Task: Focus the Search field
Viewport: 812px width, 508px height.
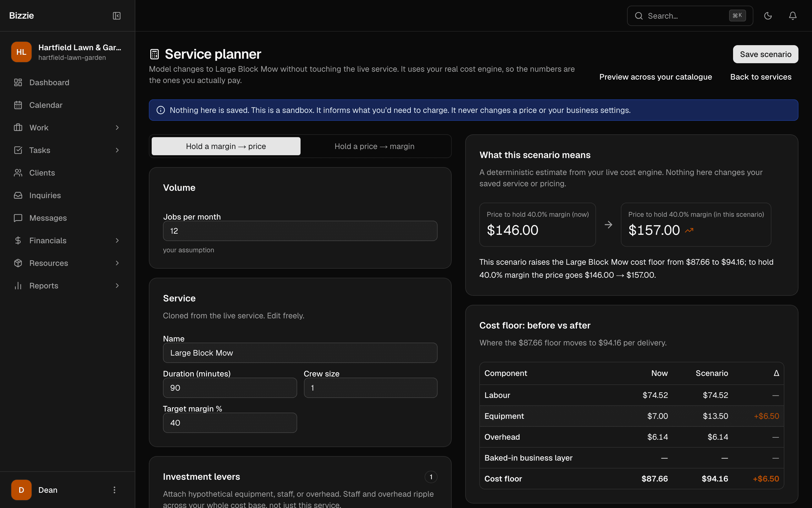Action: [x=690, y=16]
